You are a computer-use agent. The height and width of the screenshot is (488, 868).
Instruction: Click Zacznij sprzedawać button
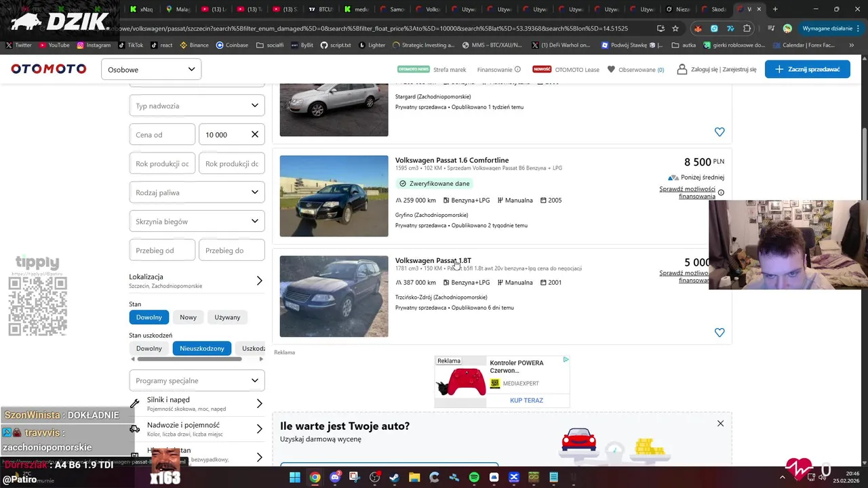807,69
